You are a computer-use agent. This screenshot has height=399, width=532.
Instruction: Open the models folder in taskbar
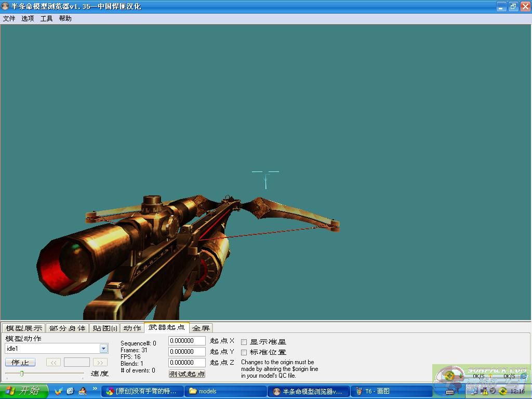click(224, 391)
